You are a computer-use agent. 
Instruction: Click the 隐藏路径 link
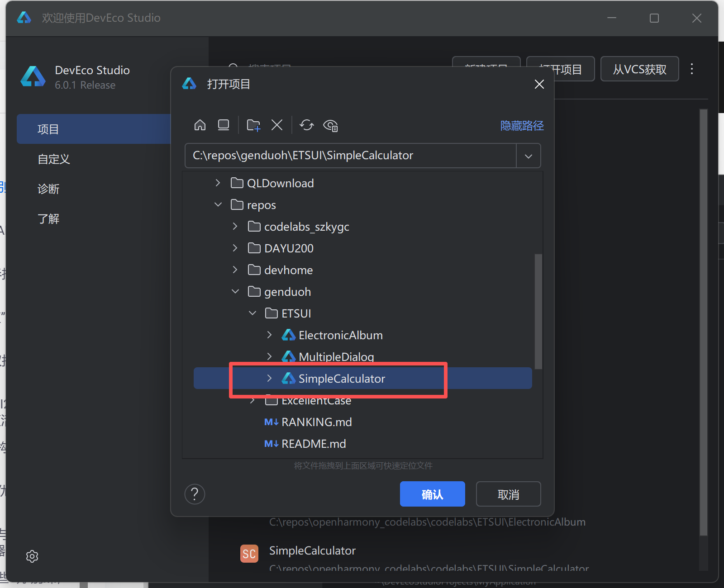pos(522,126)
